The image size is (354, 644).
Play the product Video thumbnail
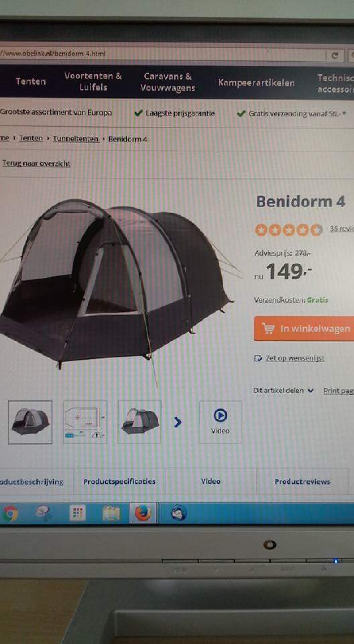click(220, 422)
